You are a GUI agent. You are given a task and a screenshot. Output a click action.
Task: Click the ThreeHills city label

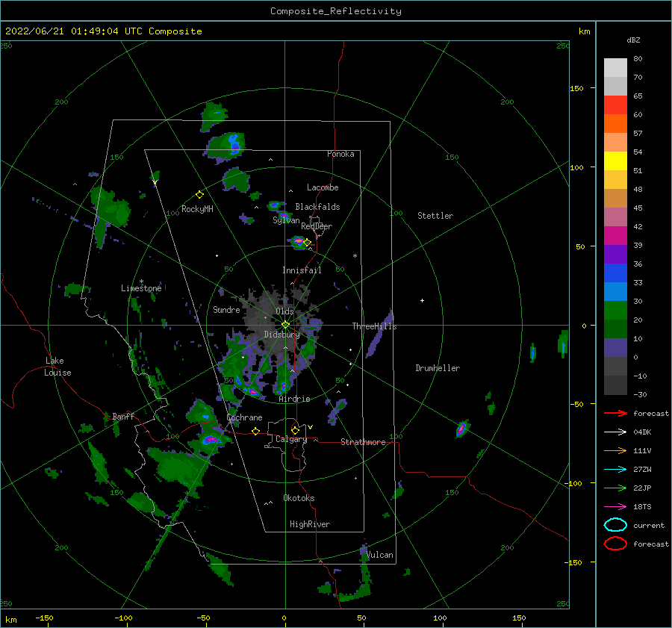click(374, 326)
